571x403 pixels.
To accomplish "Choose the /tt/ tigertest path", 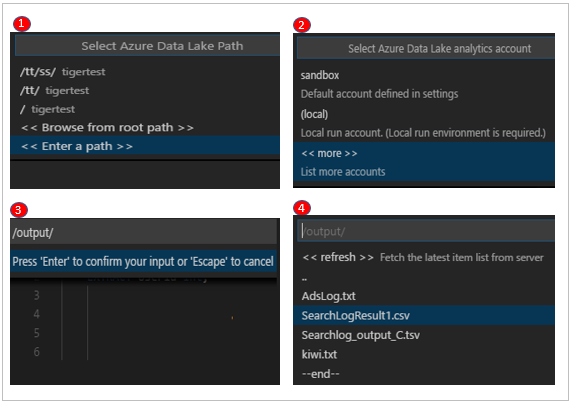I will tap(145, 90).
